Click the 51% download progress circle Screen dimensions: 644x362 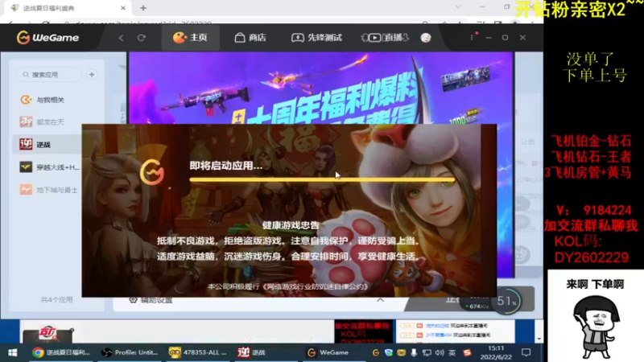click(507, 301)
